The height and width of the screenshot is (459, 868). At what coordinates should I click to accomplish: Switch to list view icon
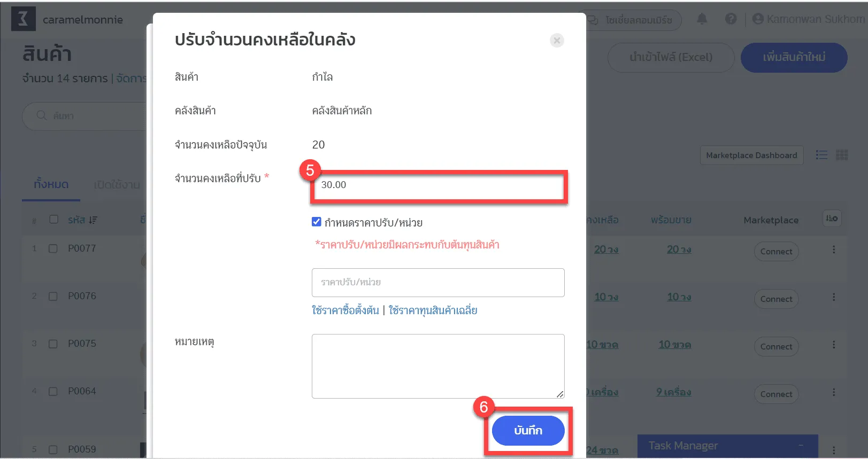pos(821,155)
